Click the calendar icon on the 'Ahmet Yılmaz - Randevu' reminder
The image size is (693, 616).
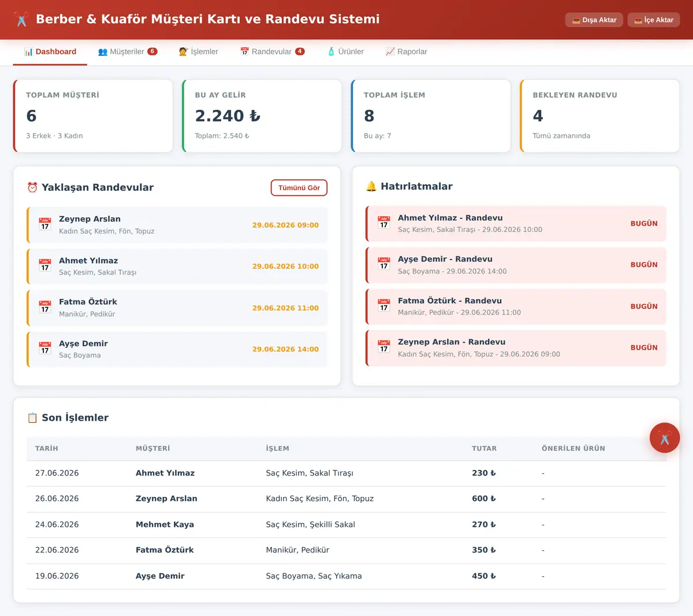384,223
